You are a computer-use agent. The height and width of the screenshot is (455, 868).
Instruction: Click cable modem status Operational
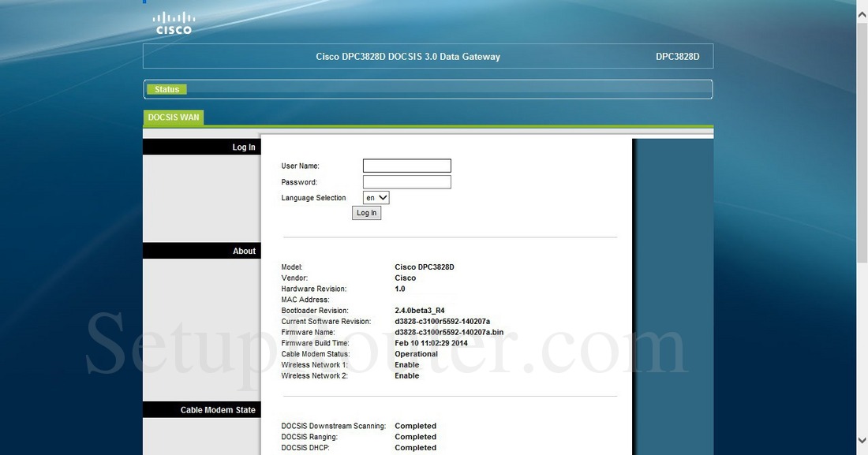click(x=417, y=354)
